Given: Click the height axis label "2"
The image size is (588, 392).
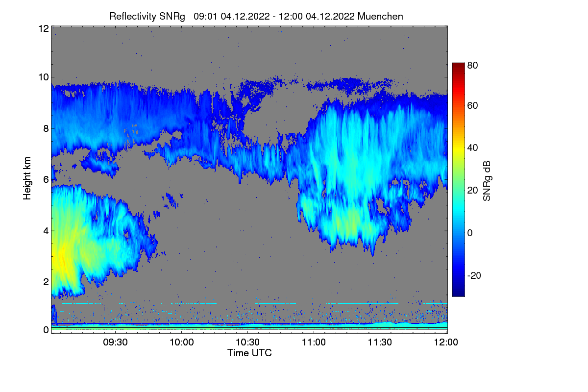Looking at the screenshot, I should tap(46, 282).
